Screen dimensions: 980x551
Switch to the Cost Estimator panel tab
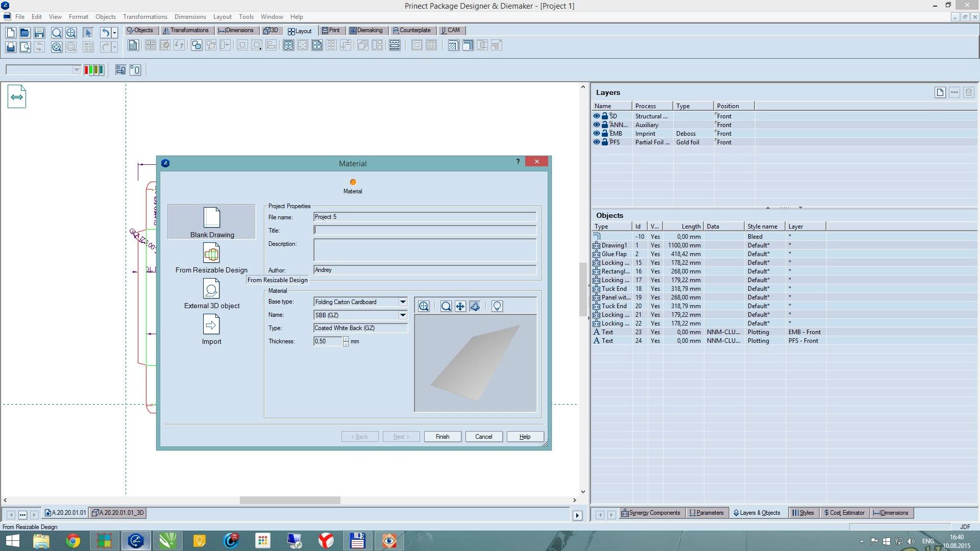pos(844,513)
